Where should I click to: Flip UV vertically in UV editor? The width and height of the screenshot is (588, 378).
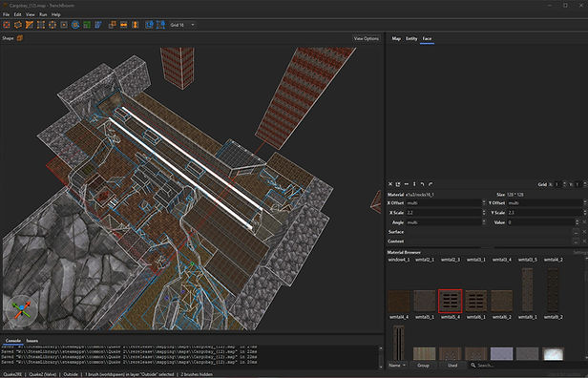(x=414, y=184)
